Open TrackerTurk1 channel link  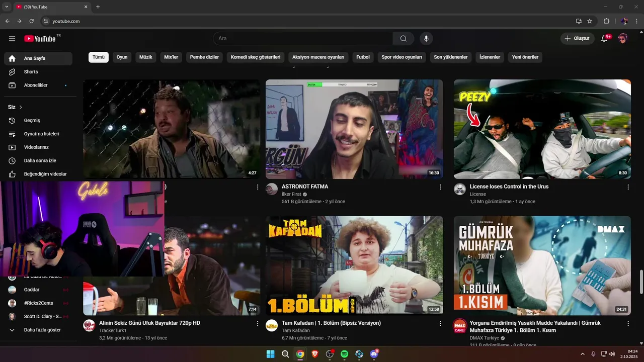(113, 330)
